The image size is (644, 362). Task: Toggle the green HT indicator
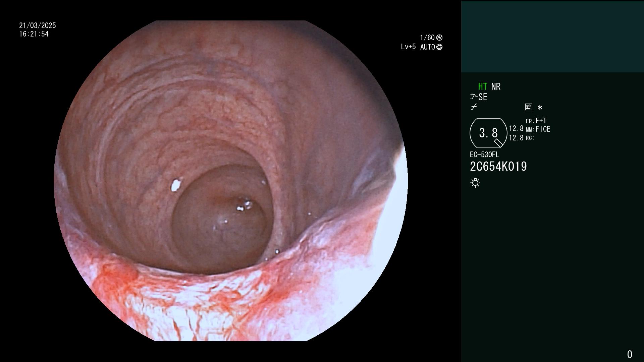[x=482, y=86]
